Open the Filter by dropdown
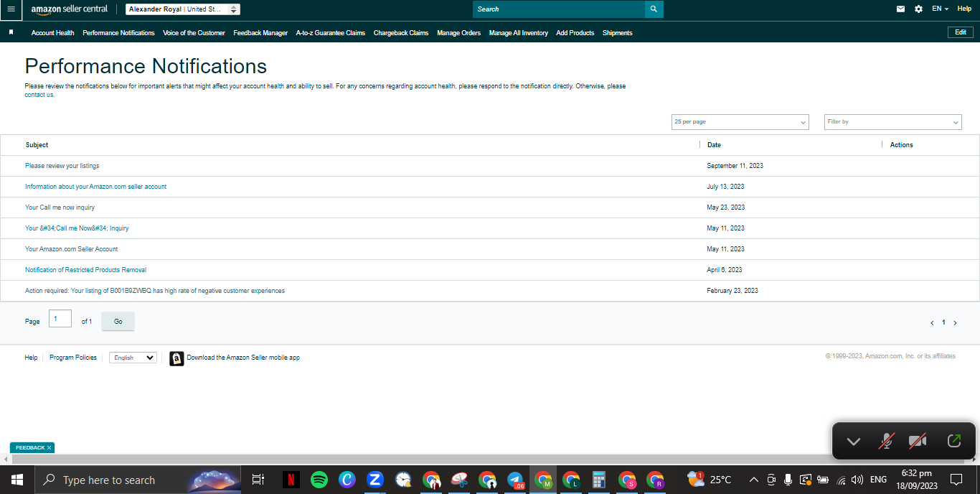This screenshot has width=980, height=494. [892, 122]
